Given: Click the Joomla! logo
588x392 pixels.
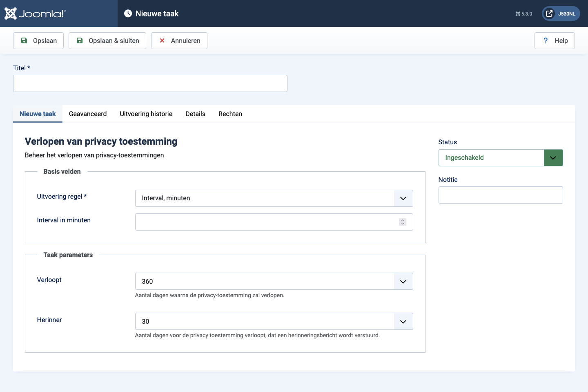Looking at the screenshot, I should pos(35,13).
